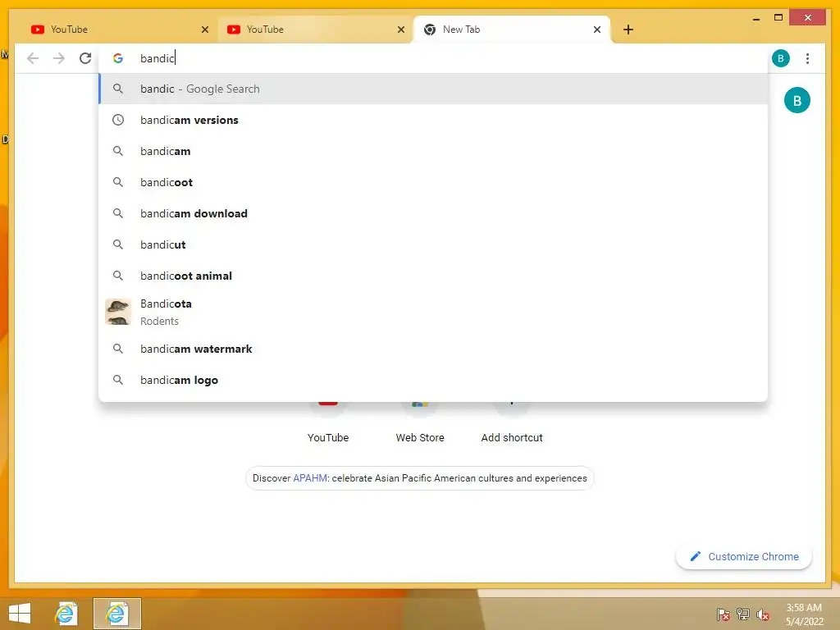Choose 'bandicoot animal' suggestion
The image size is (840, 630).
click(x=433, y=276)
